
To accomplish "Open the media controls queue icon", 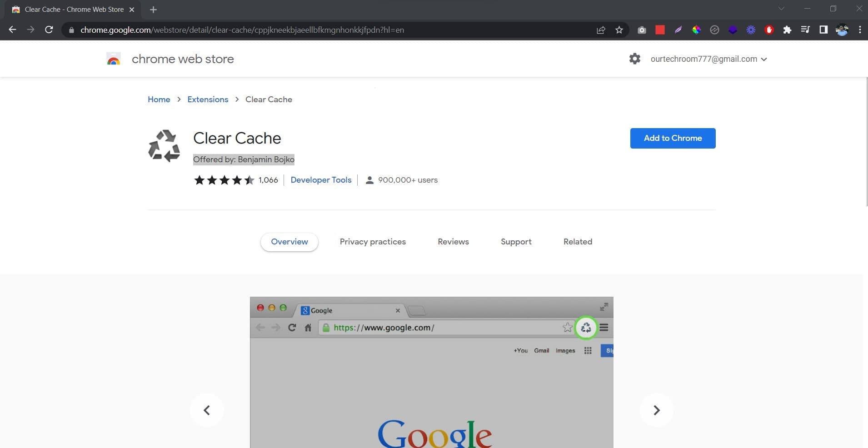I will 805,30.
